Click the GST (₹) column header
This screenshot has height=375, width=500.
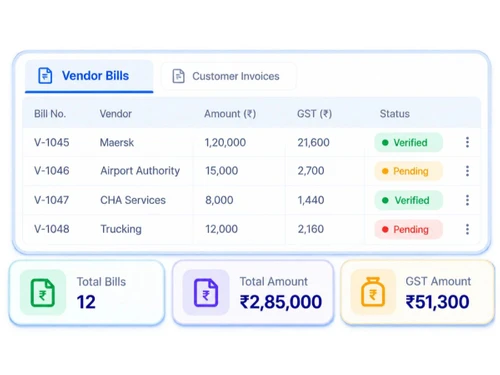314,114
